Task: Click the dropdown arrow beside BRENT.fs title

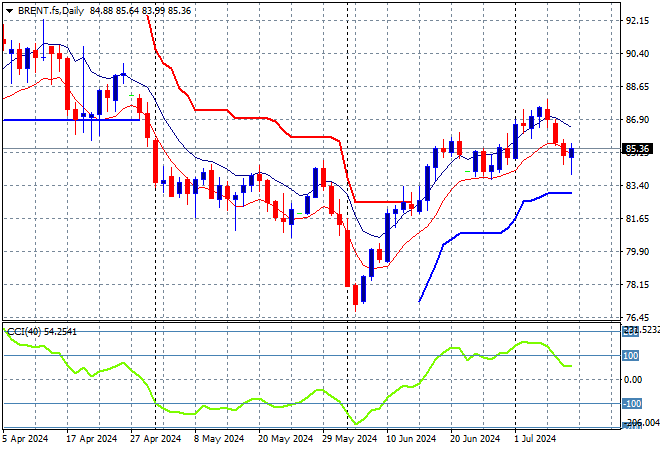Action: pos(9,9)
